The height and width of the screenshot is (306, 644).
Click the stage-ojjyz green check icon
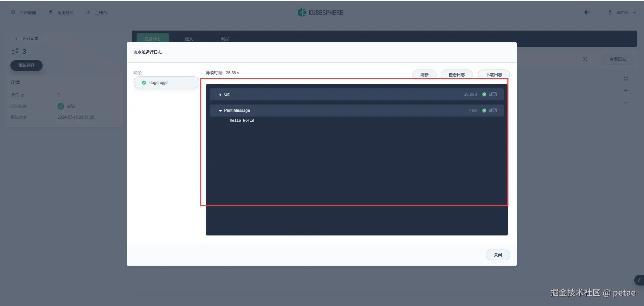(144, 83)
